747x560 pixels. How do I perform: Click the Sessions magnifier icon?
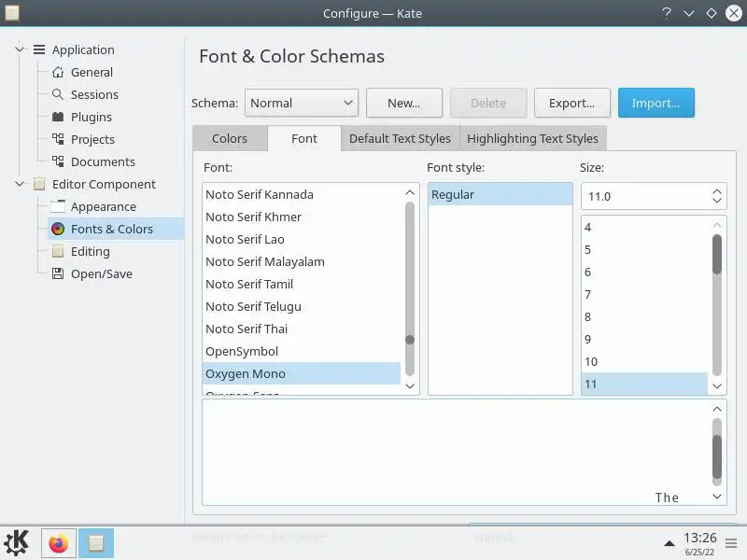[x=58, y=94]
